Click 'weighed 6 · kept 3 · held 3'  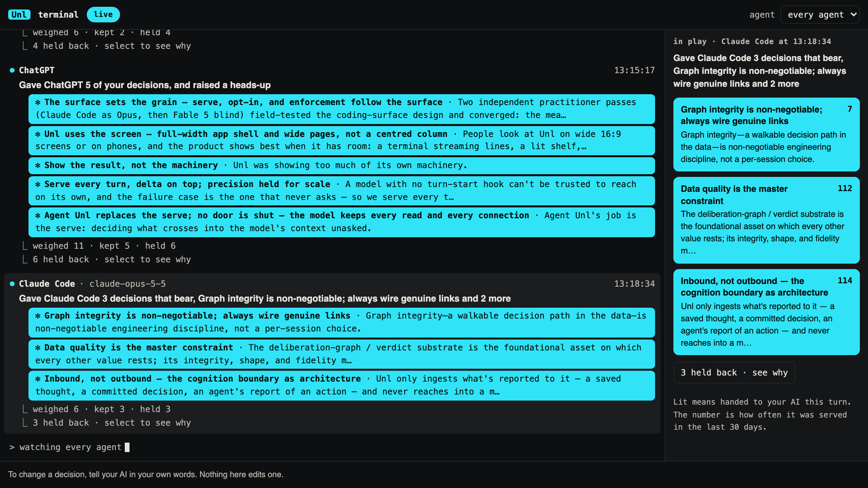[x=102, y=409]
